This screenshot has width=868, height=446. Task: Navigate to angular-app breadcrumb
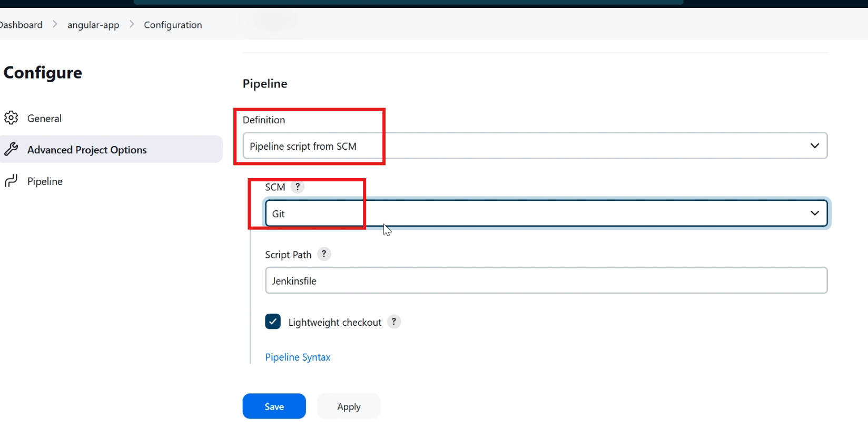(x=93, y=25)
